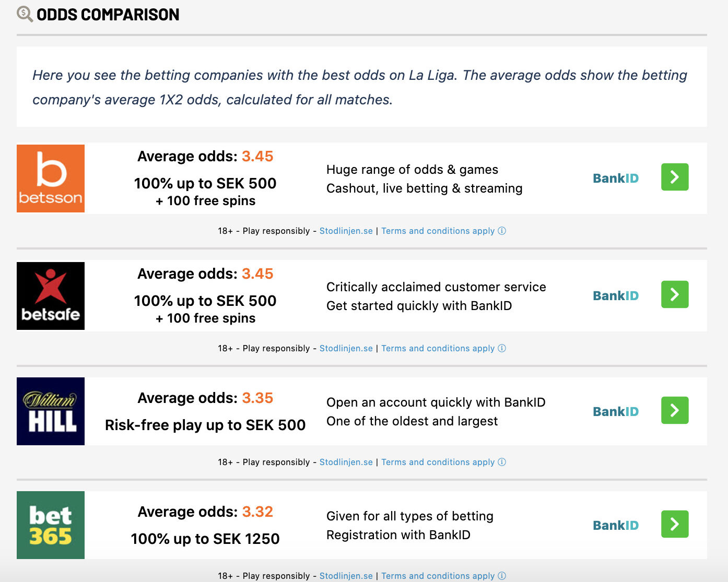Click the Betsson logo
The image size is (728, 582).
click(x=51, y=179)
